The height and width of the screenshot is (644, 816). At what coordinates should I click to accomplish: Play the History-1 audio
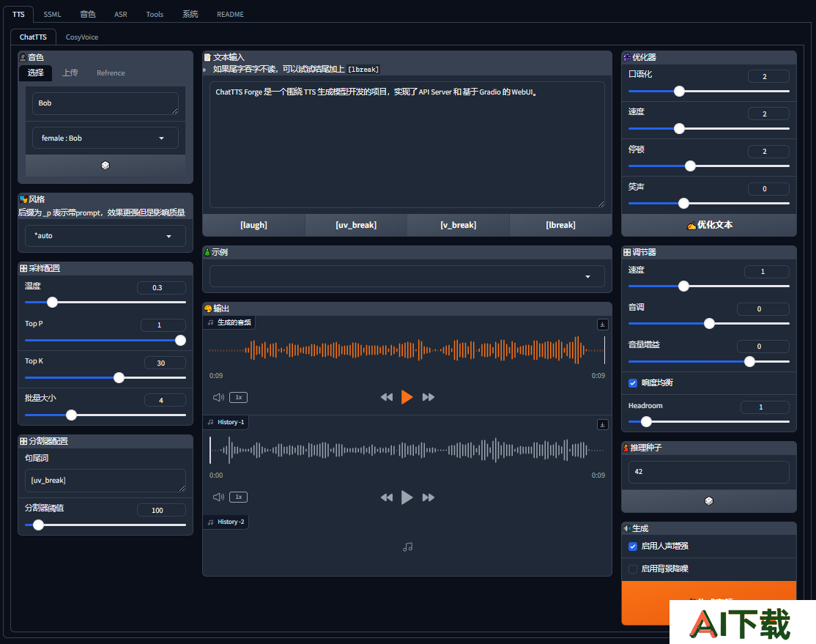pos(407,497)
